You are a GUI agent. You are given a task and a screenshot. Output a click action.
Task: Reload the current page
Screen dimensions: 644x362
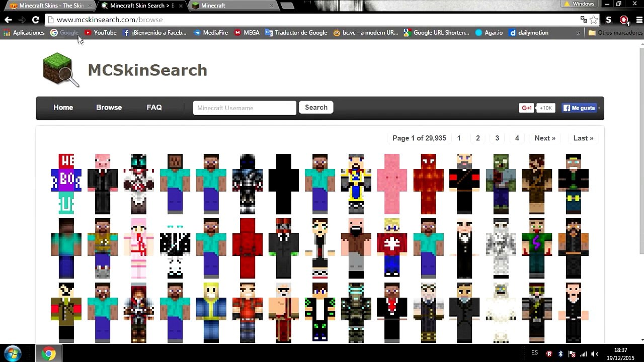point(36,20)
